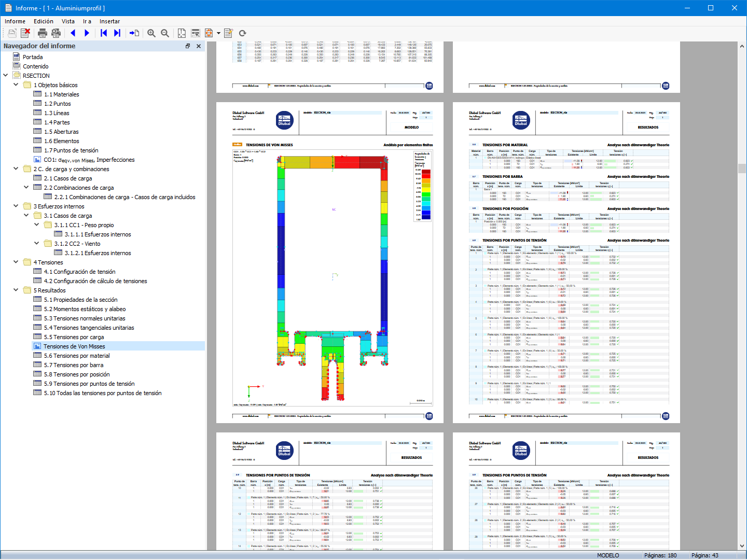The width and height of the screenshot is (747, 560).
Task: Collapse the 5 Resultados folder
Action: [16, 290]
